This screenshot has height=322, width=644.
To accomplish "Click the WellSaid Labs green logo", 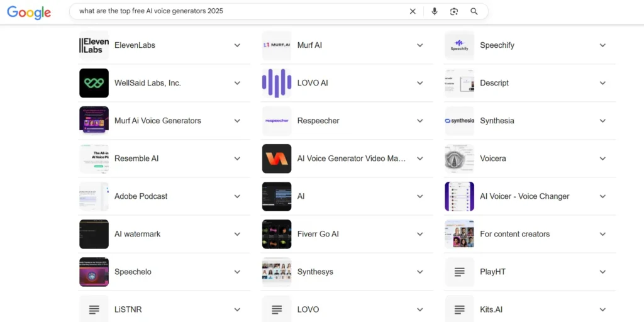I will (x=94, y=83).
